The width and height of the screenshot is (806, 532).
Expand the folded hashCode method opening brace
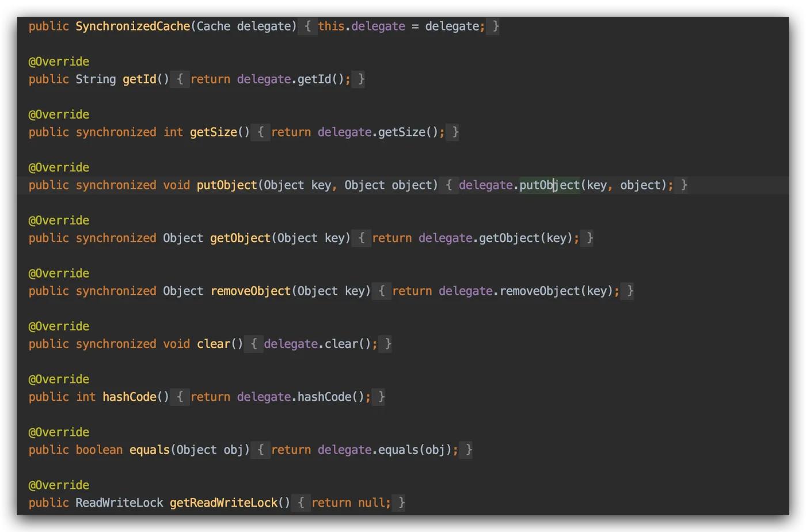point(180,397)
